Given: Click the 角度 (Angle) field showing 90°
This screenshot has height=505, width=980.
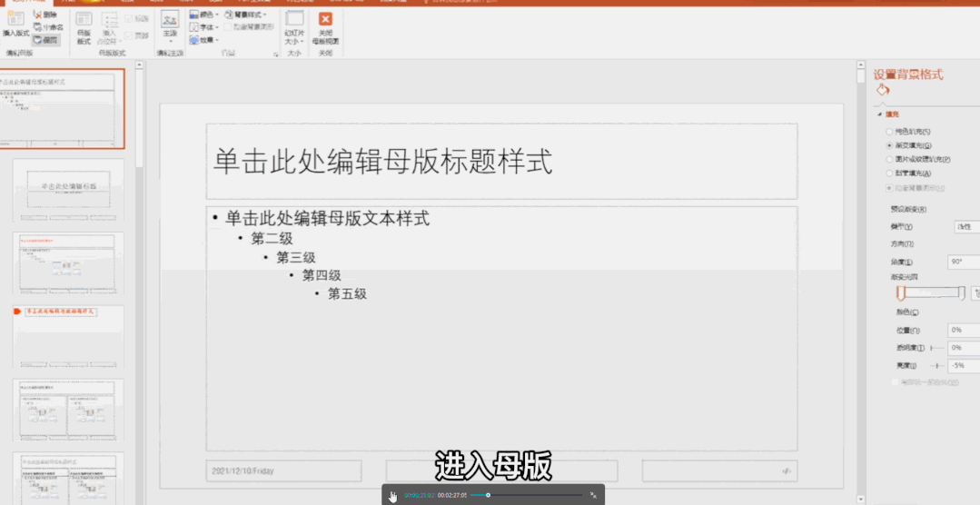Looking at the screenshot, I should (x=964, y=262).
